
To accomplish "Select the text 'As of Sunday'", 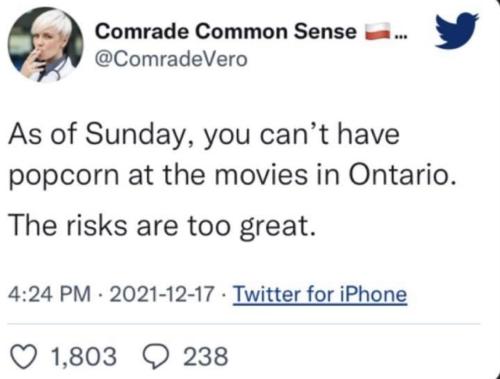I will (x=97, y=134).
